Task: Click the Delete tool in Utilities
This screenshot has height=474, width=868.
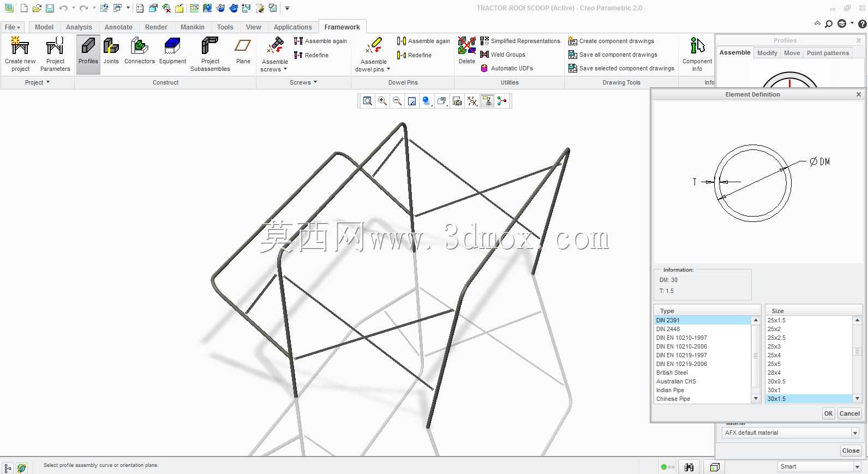Action: tap(466, 51)
